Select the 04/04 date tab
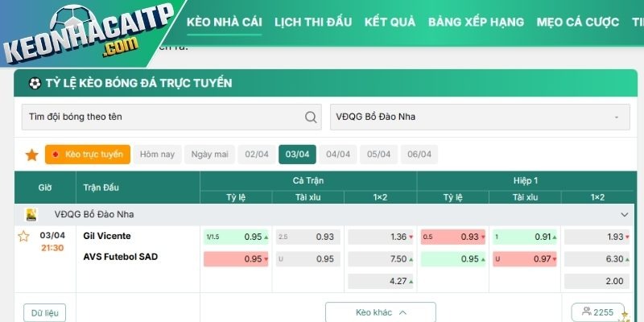 [338, 155]
